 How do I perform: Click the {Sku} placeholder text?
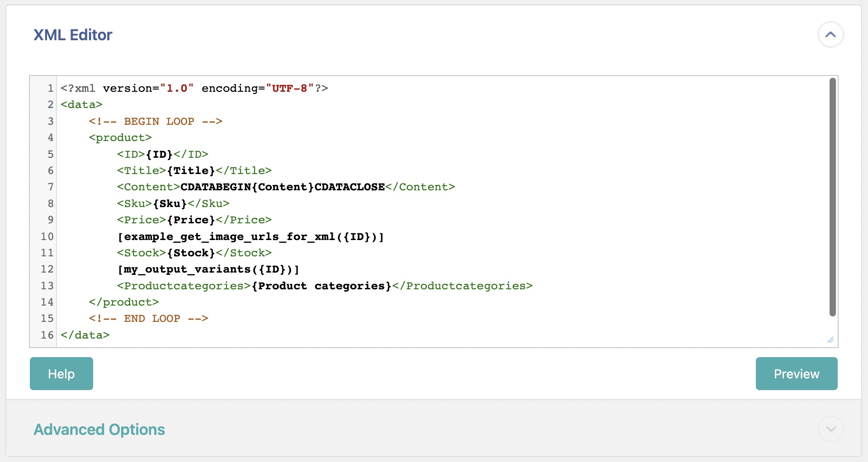click(170, 204)
